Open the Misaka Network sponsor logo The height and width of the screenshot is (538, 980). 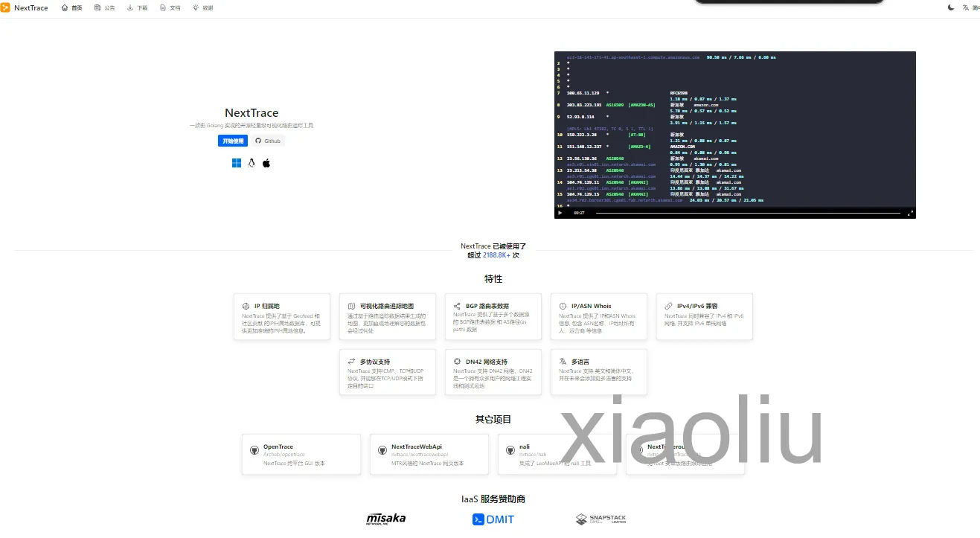pyautogui.click(x=385, y=519)
